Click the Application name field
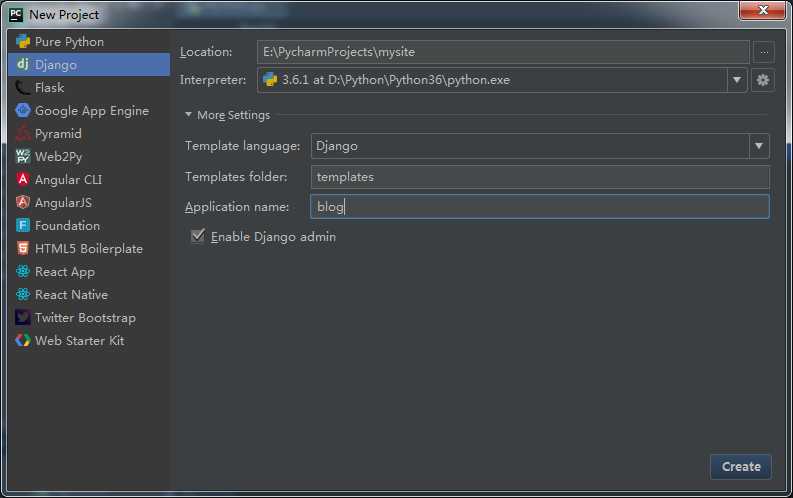 pos(540,206)
